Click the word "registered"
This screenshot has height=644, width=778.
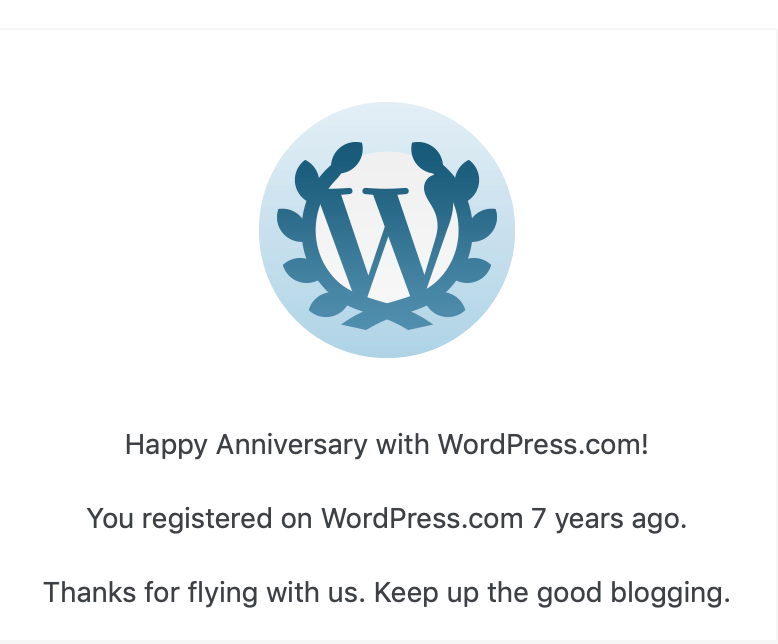(x=207, y=519)
